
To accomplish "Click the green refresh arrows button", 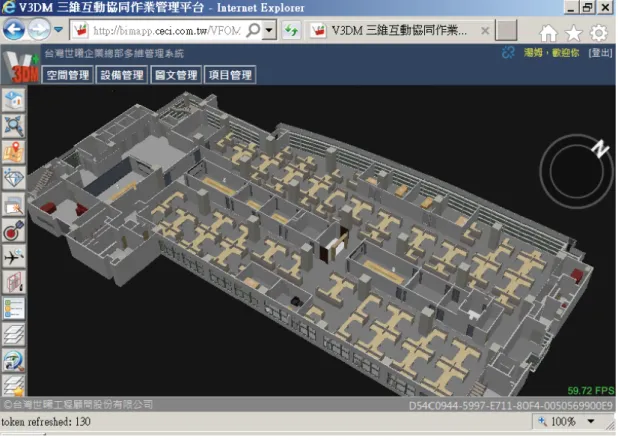I will point(291,30).
